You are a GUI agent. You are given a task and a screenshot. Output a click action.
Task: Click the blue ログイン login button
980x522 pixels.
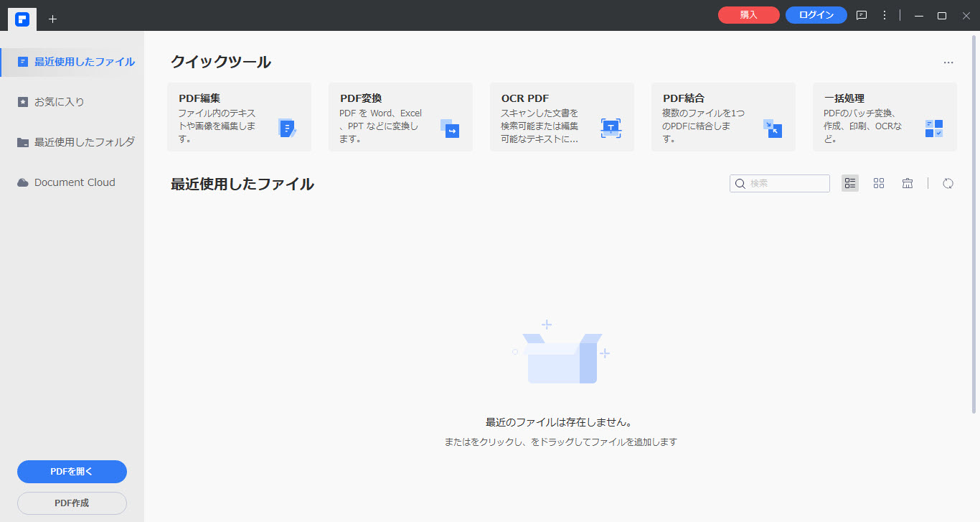click(816, 15)
